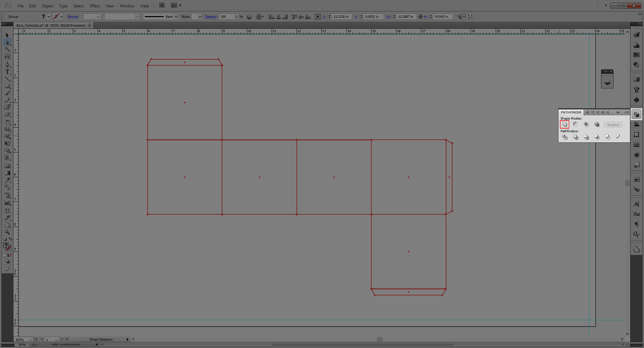Select the Direct Selection tool
Image resolution: width=644 pixels, height=348 pixels.
coord(7,43)
